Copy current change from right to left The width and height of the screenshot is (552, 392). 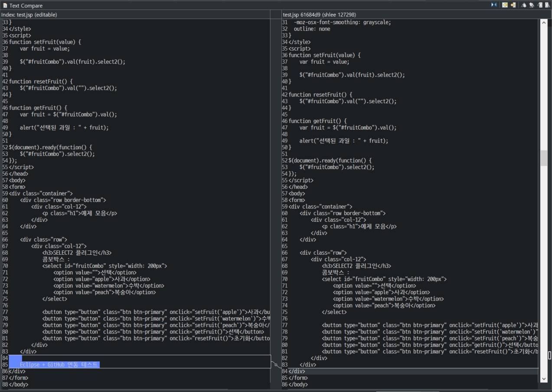tap(513, 5)
